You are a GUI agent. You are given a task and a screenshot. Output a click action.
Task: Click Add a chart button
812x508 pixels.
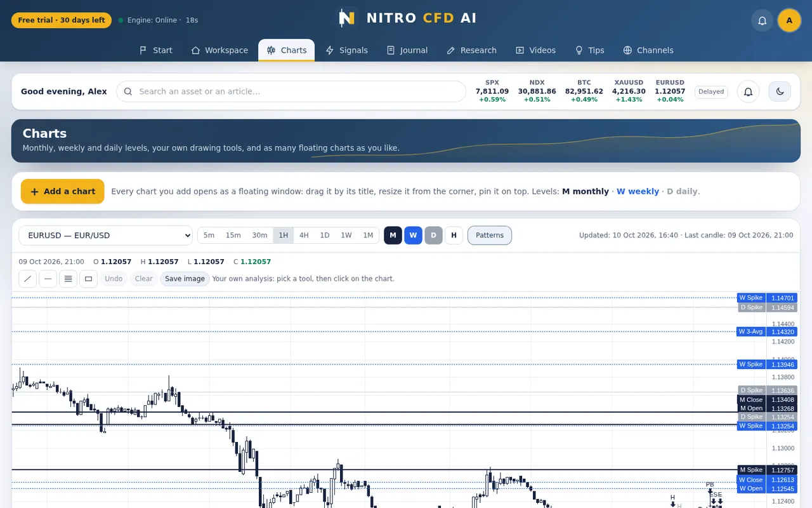[62, 192]
